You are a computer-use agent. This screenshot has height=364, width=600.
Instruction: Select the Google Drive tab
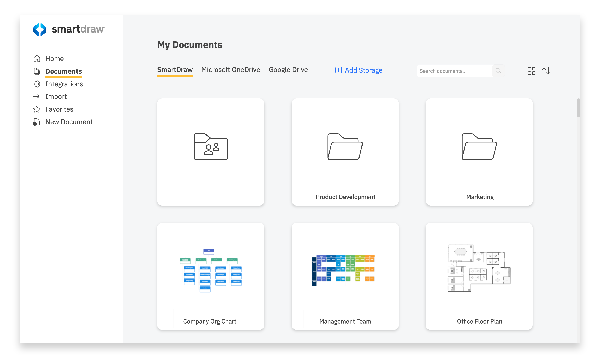coord(288,70)
